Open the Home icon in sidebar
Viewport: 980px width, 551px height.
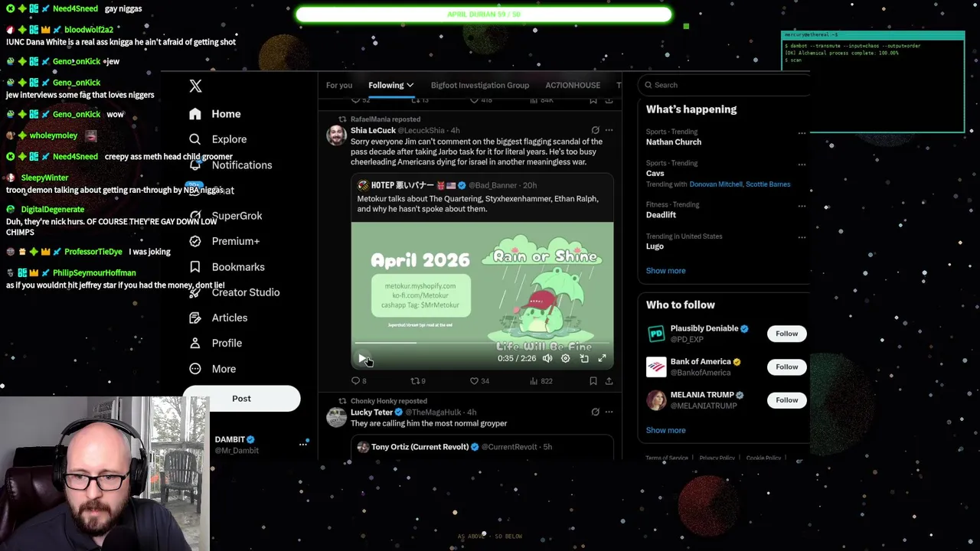pos(195,114)
